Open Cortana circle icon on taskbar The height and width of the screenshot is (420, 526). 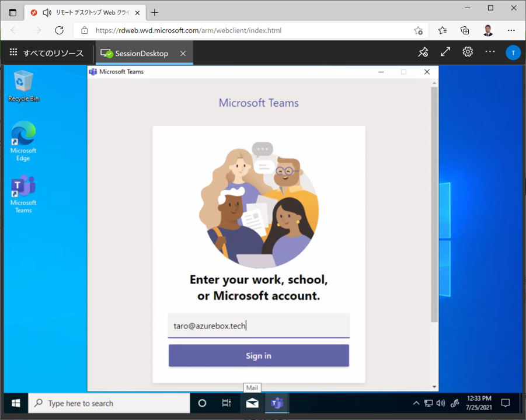click(202, 403)
